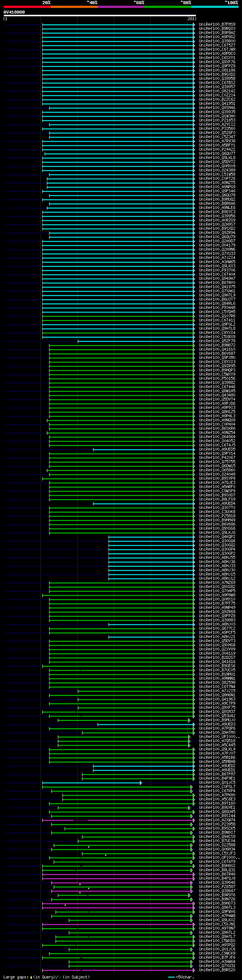
Task: Select hit UniRef100_B2ZC62
Action: point(217,100)
